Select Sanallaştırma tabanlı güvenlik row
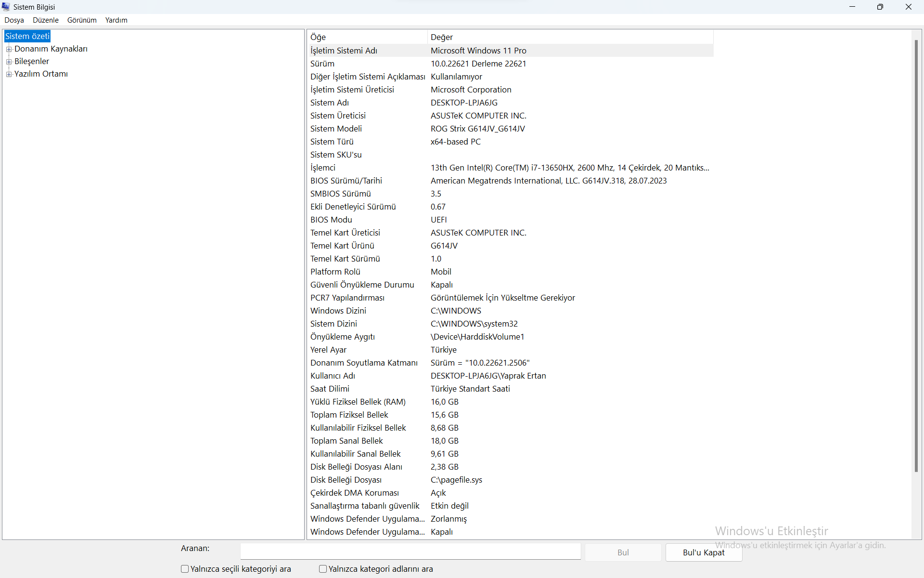 (x=511, y=506)
